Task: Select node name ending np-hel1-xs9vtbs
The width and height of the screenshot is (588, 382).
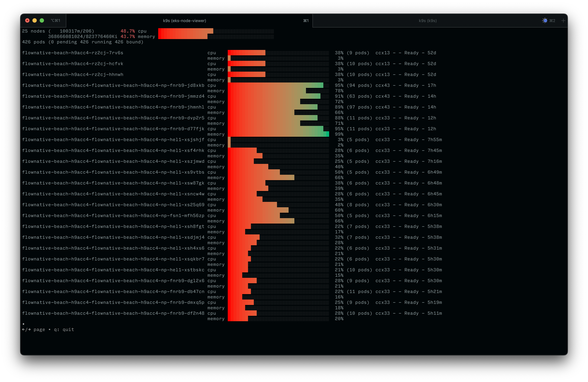Action: (x=113, y=172)
